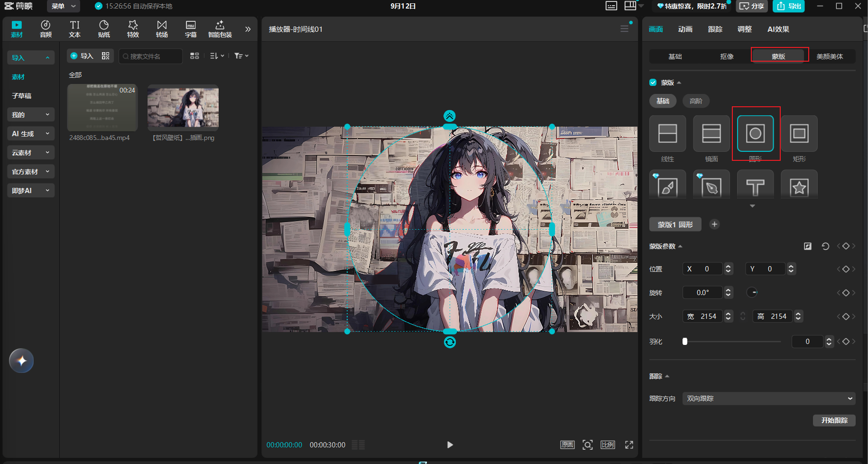
Task: Select the star mask shape
Action: pos(799,185)
